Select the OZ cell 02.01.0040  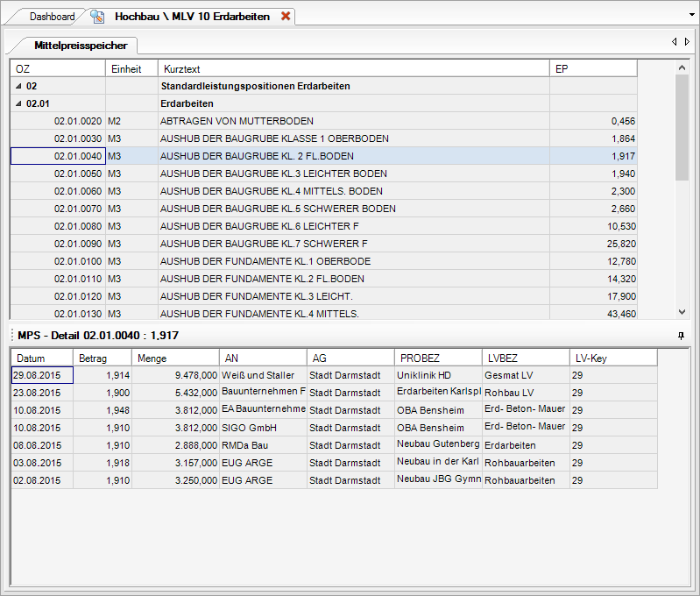tap(58, 156)
